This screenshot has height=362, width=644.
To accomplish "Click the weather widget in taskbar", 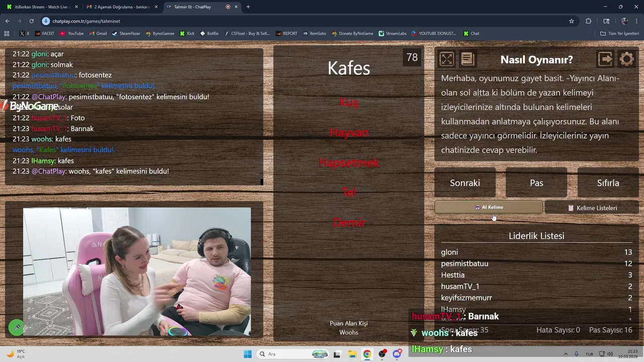I will tap(17, 354).
